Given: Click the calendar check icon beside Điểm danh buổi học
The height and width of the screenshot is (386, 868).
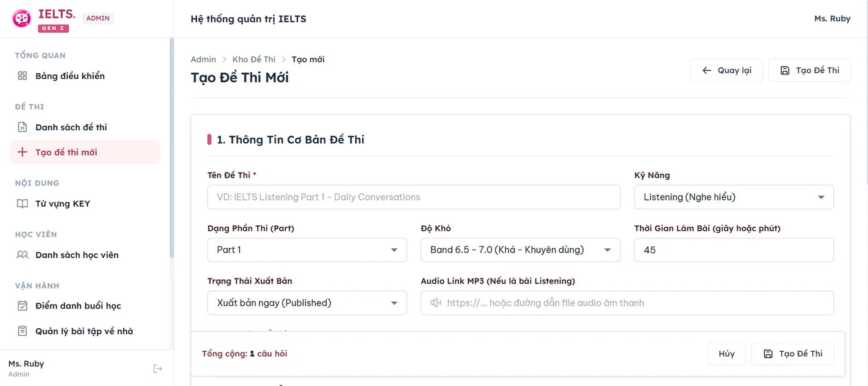Looking at the screenshot, I should [22, 306].
